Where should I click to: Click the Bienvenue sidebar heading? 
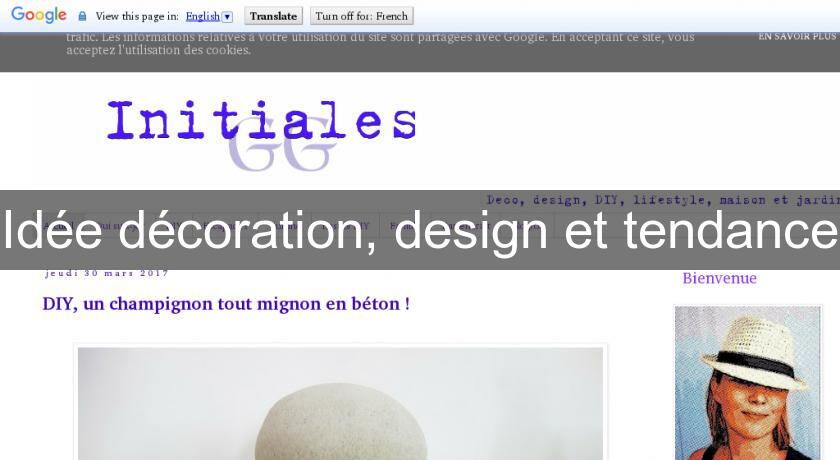tap(719, 278)
